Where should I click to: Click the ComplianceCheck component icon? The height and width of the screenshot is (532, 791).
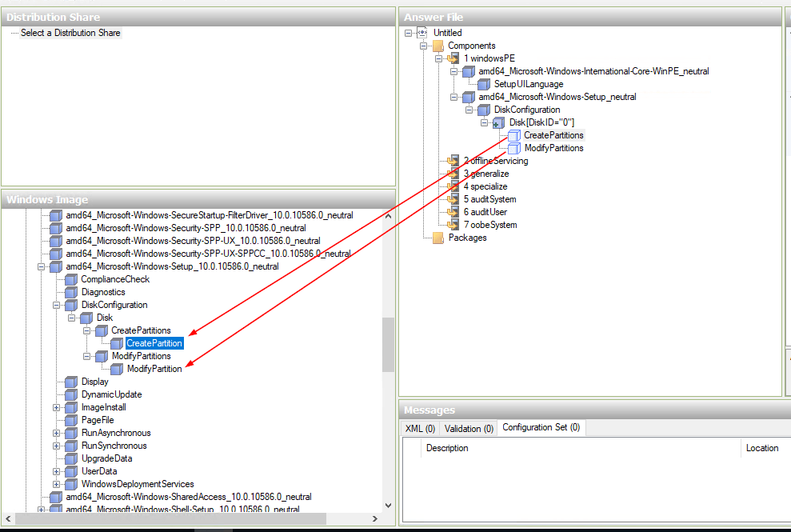coord(71,279)
